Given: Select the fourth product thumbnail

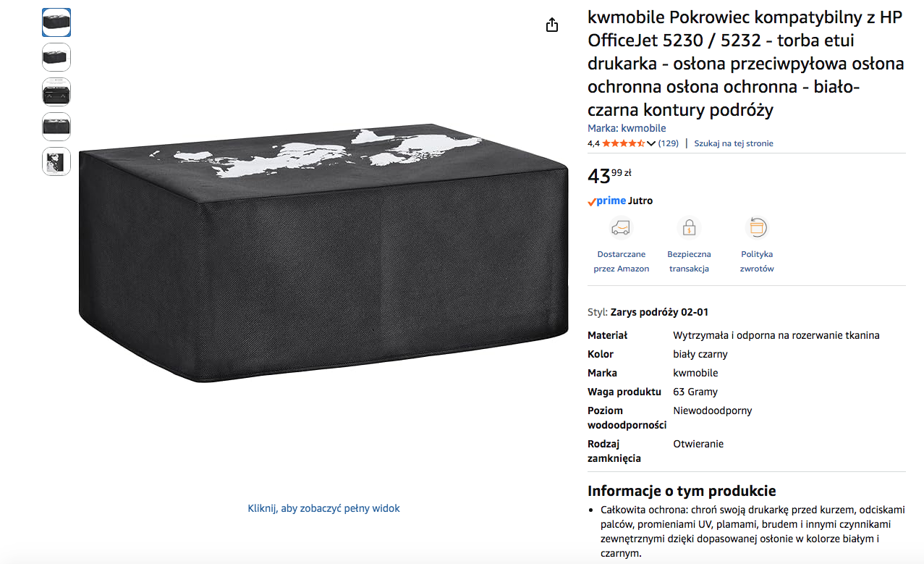Looking at the screenshot, I should tap(56, 127).
